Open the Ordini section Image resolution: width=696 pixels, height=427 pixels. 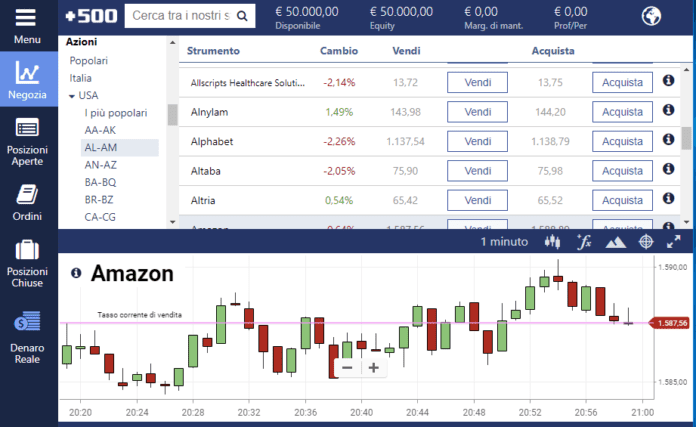pos(27,202)
